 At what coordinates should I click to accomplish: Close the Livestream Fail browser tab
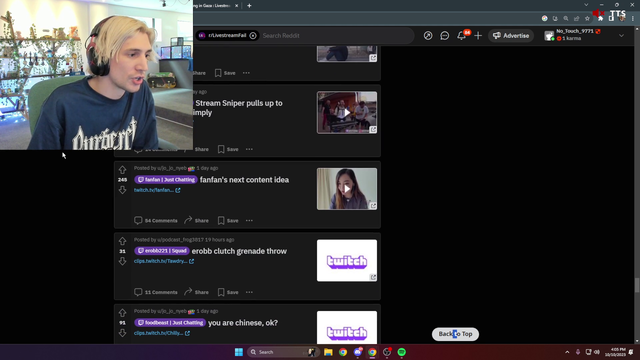tap(236, 6)
